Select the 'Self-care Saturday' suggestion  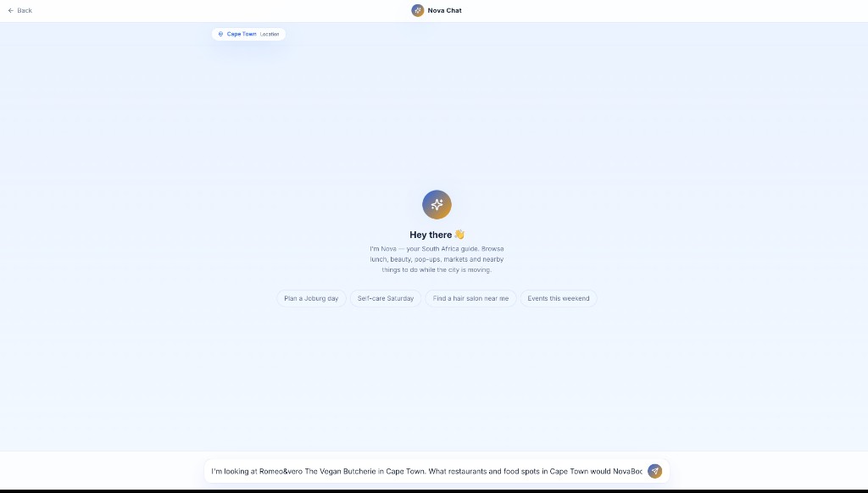point(386,298)
